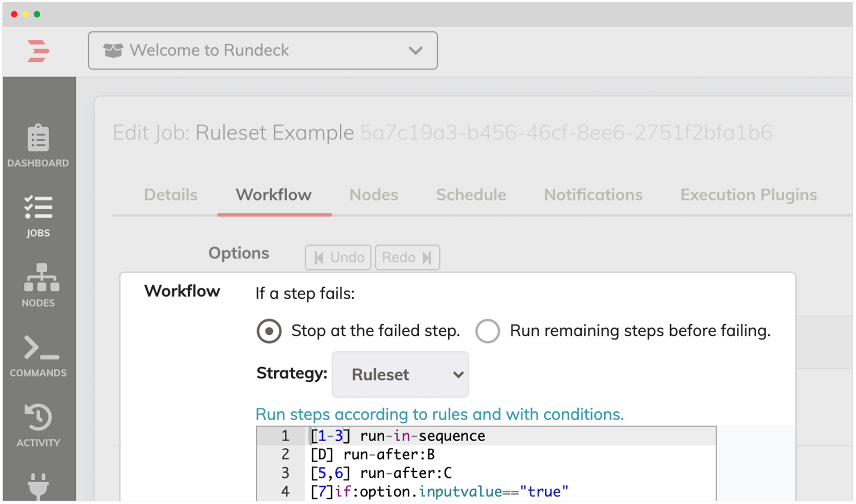Select 'Run remaining steps before failing' radio
Viewport: 856px width, 504px height.
[487, 331]
